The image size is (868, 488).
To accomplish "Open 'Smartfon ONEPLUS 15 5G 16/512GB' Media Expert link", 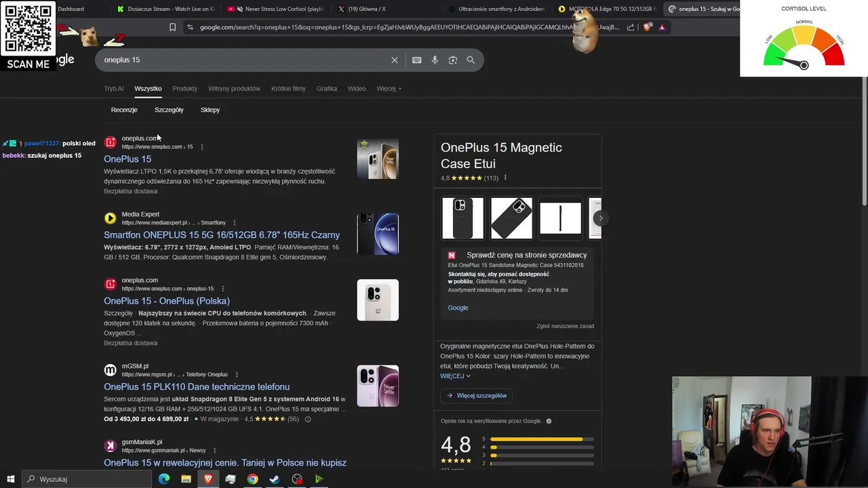I will point(222,235).
